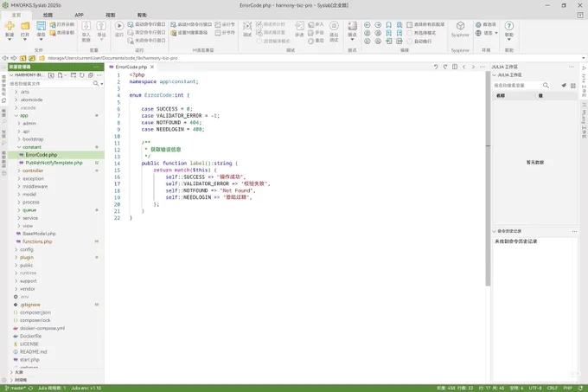588x392 pixels.
Task: Click the parent folder icon in path bar
Action: click(x=22, y=58)
